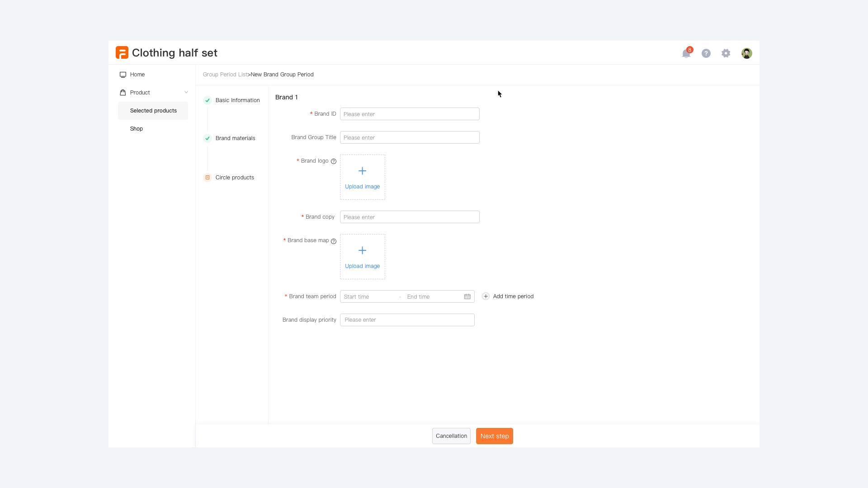Open the calendar icon in Brand team period

467,296
